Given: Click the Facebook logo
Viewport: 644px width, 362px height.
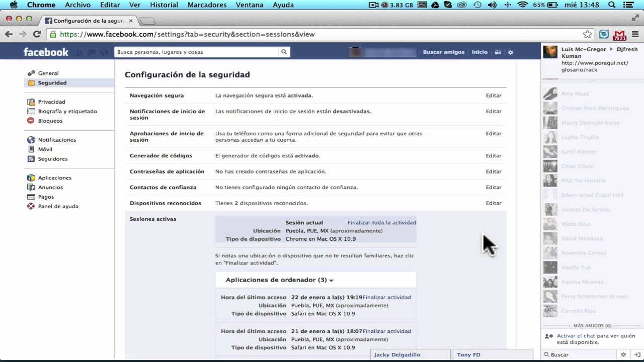Looking at the screenshot, I should pyautogui.click(x=46, y=52).
